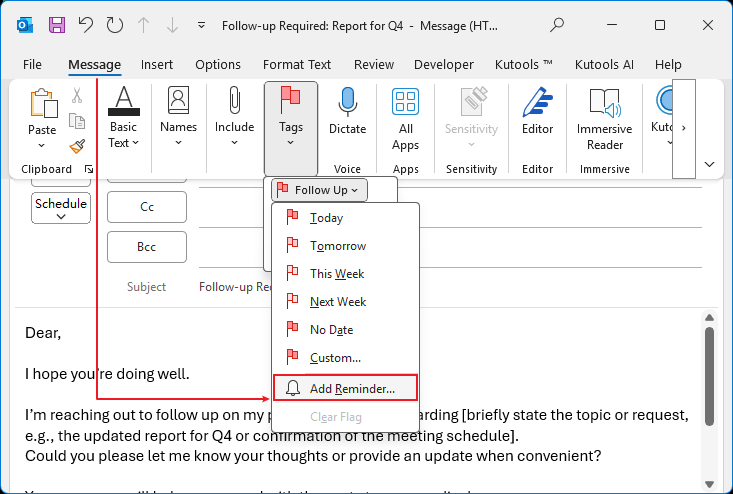Open the Options tab
The height and width of the screenshot is (494, 733).
pos(218,64)
